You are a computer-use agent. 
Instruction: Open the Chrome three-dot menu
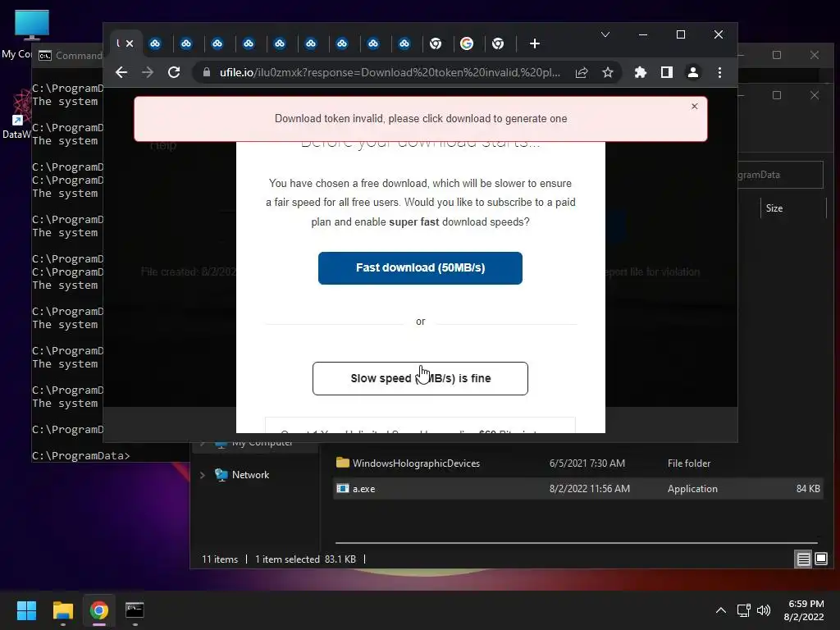(719, 72)
